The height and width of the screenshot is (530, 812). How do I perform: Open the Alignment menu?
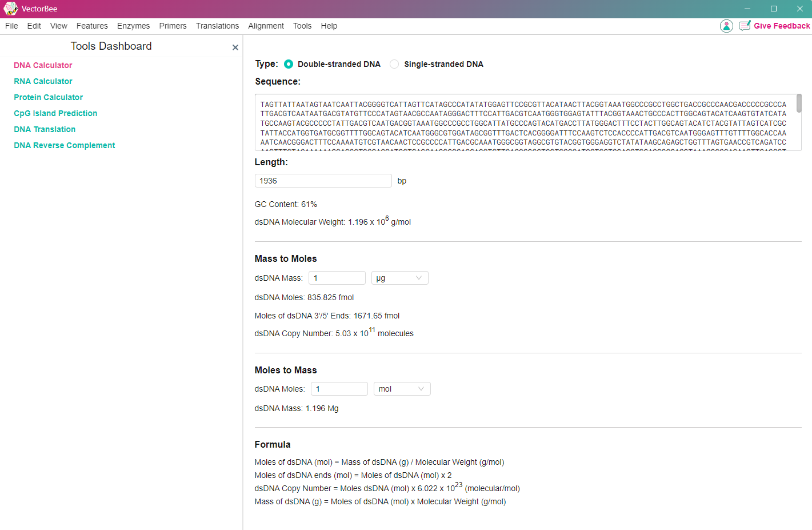(266, 26)
